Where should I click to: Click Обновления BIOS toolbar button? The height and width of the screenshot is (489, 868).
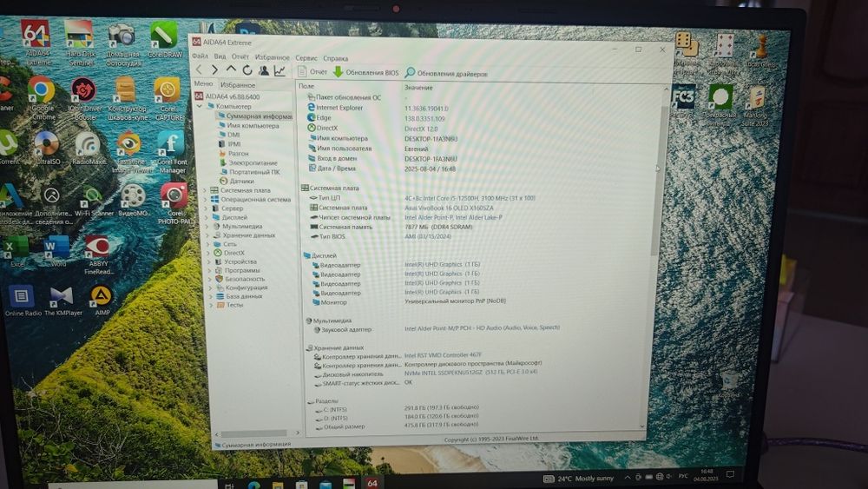(x=365, y=72)
